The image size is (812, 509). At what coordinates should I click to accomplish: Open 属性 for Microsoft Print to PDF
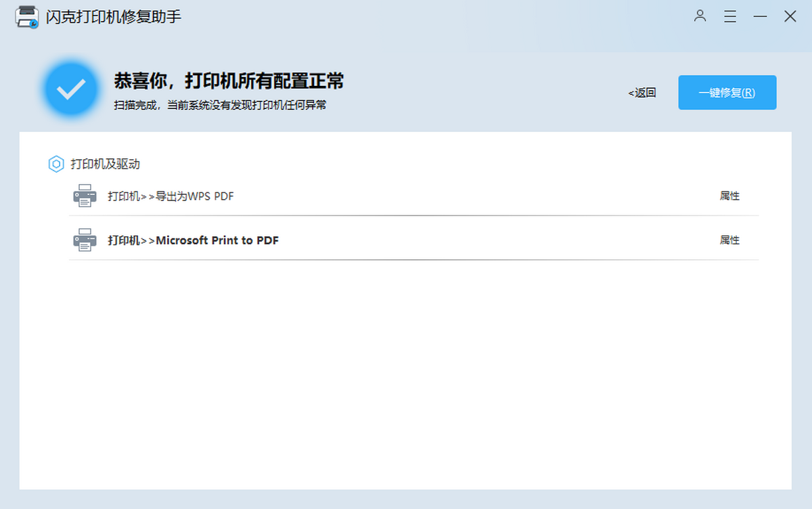[729, 240]
